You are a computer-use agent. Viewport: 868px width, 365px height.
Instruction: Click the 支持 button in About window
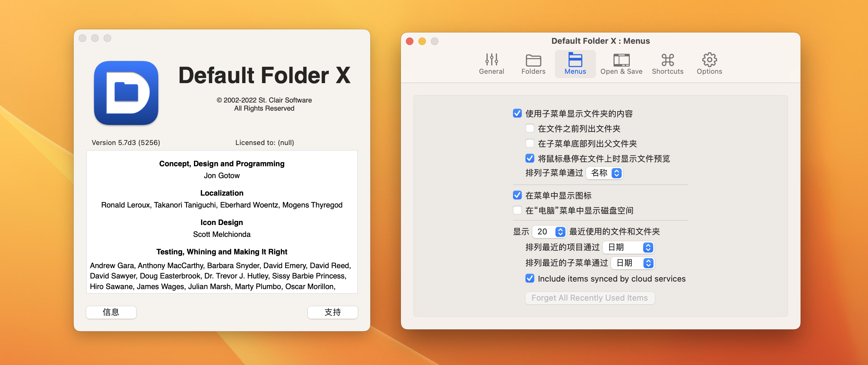pos(332,312)
